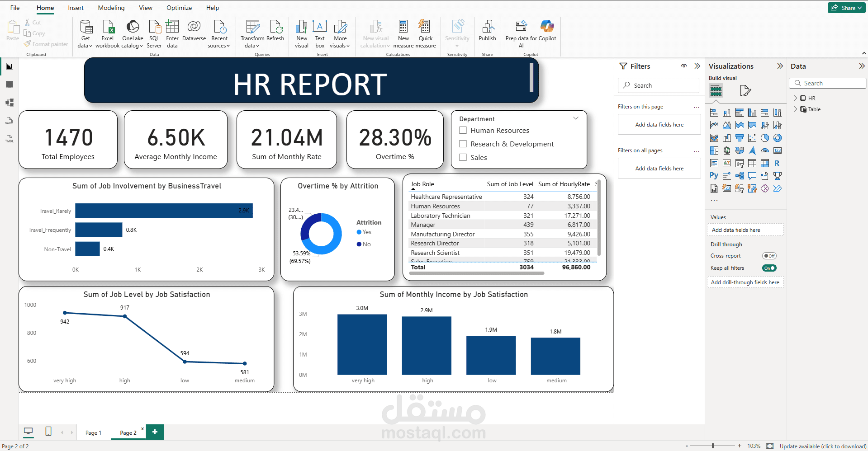Select Python visual type
Screen dimensions: 868x451
coord(714,176)
